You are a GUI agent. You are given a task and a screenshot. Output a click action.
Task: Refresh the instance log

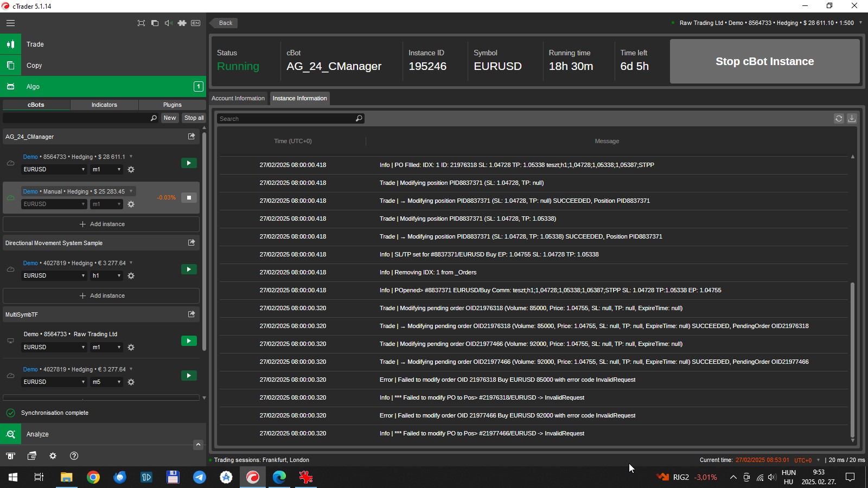(839, 118)
